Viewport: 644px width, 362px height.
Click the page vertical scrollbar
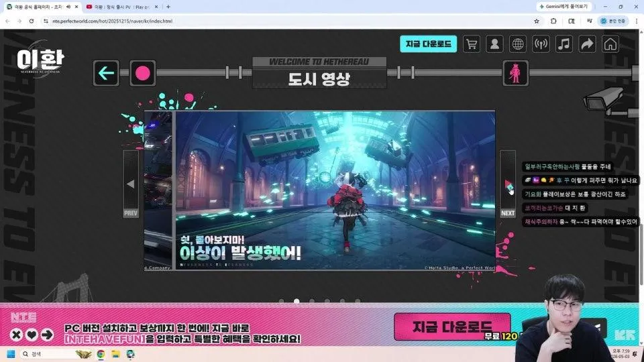(641, 255)
